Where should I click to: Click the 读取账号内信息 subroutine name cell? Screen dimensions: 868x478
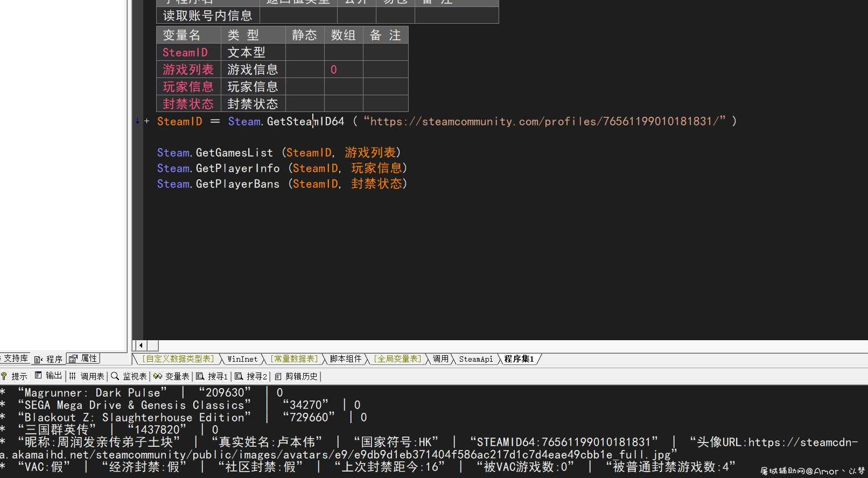[x=208, y=16]
